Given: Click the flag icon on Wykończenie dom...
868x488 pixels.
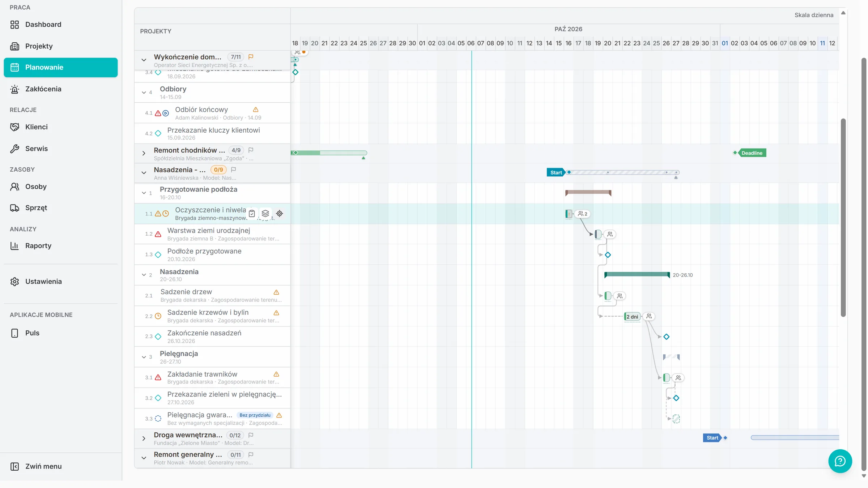Looking at the screenshot, I should pyautogui.click(x=251, y=57).
